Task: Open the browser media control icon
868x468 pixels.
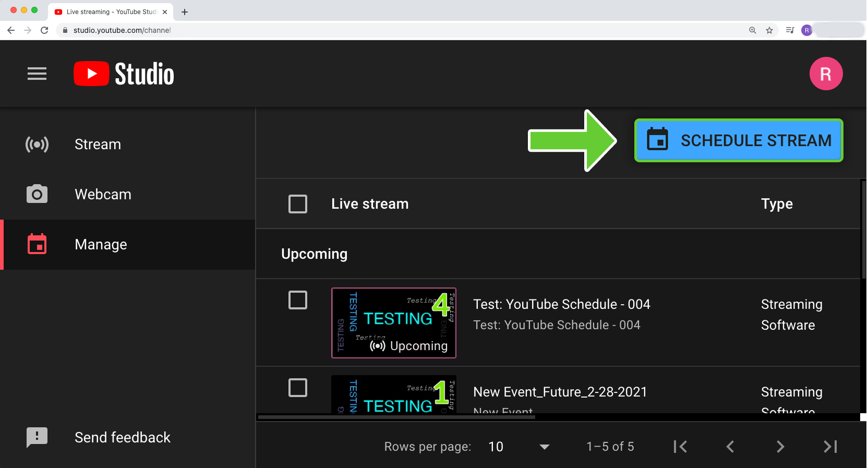Action: click(790, 30)
